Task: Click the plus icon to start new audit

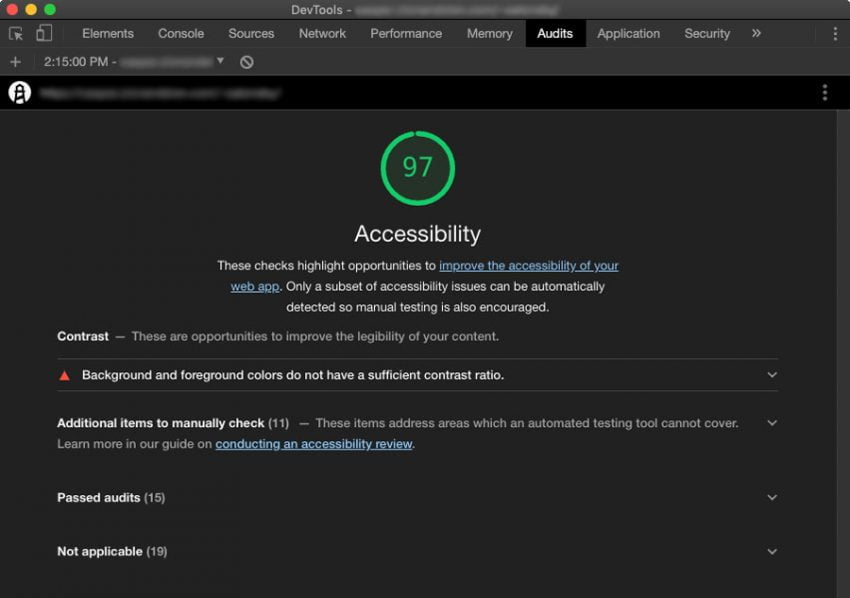Action: 14,61
